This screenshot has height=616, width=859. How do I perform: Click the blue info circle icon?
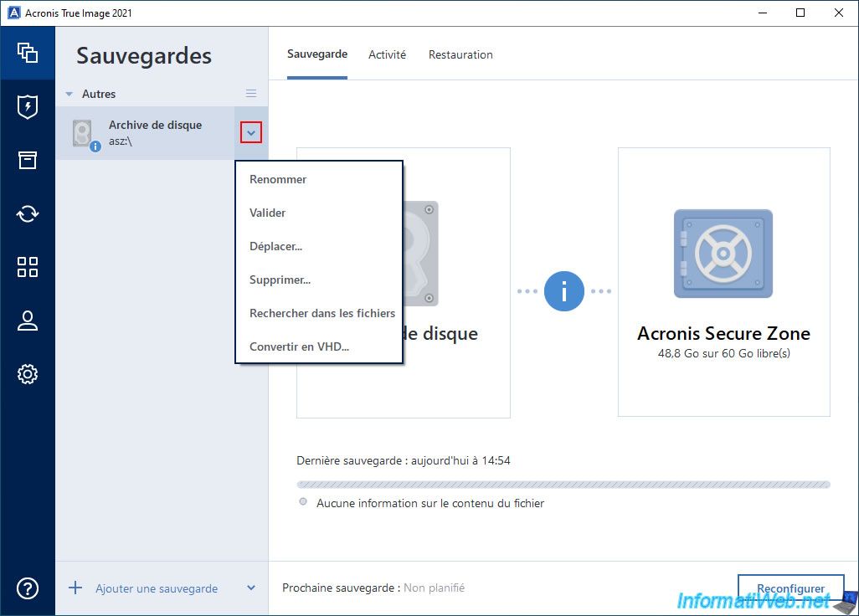pyautogui.click(x=563, y=291)
